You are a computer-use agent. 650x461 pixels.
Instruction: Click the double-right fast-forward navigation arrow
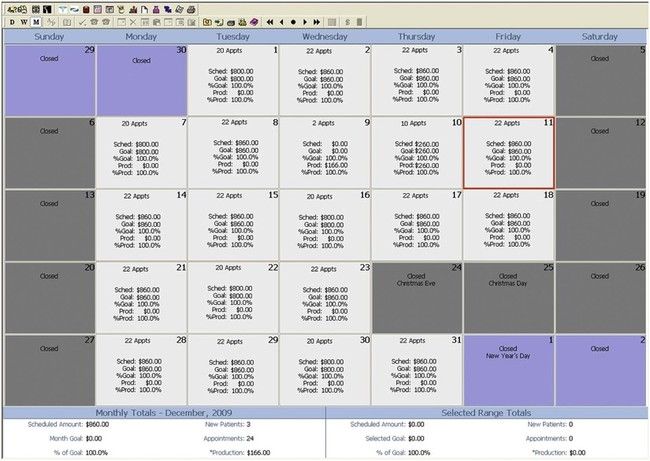(315, 21)
